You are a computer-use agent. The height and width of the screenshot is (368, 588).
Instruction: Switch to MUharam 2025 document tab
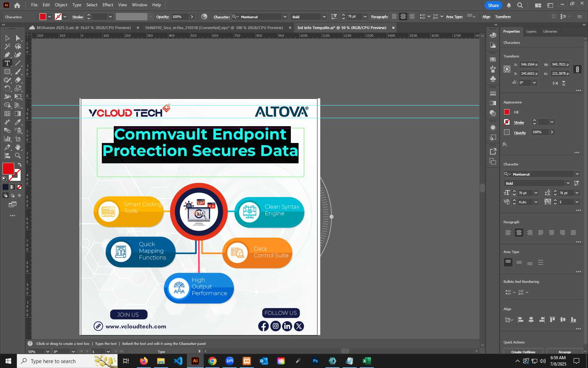click(x=83, y=28)
